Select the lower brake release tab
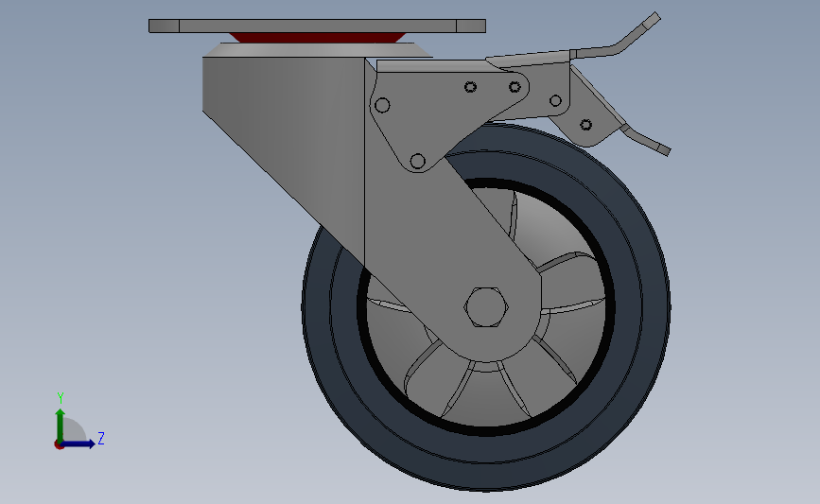 (x=645, y=140)
